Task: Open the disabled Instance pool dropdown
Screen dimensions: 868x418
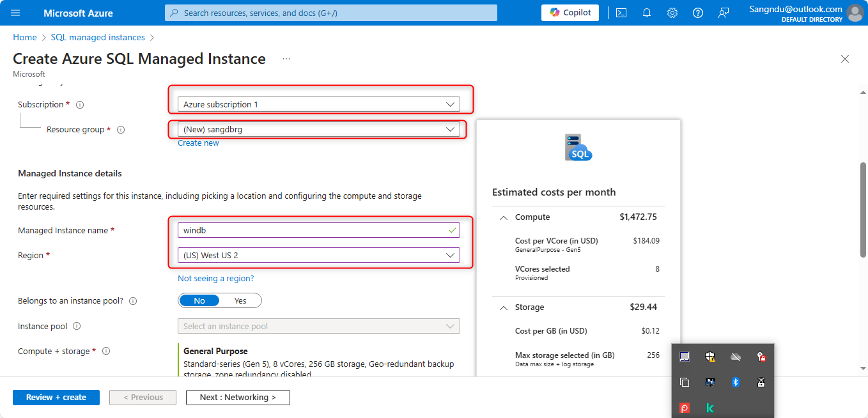Action: 319,327
